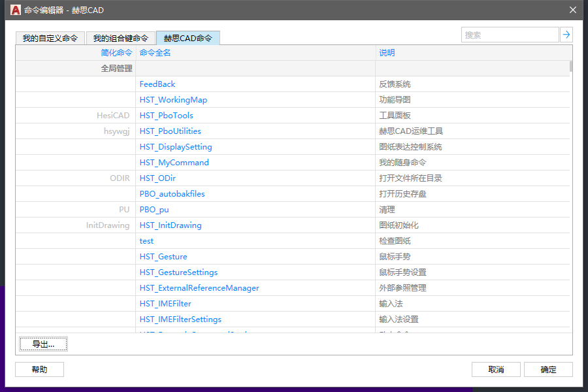This screenshot has height=392, width=588.
Task: Select HST_ODir command
Action: click(x=157, y=178)
